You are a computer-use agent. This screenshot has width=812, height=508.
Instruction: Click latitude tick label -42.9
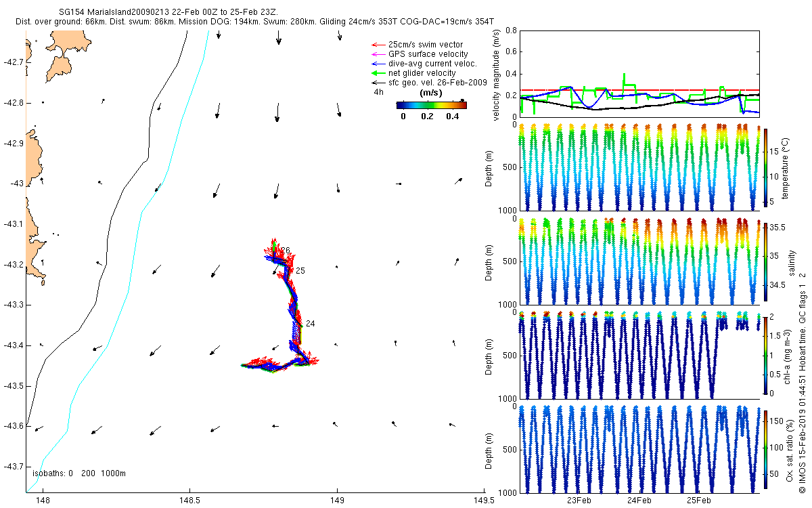(x=13, y=143)
